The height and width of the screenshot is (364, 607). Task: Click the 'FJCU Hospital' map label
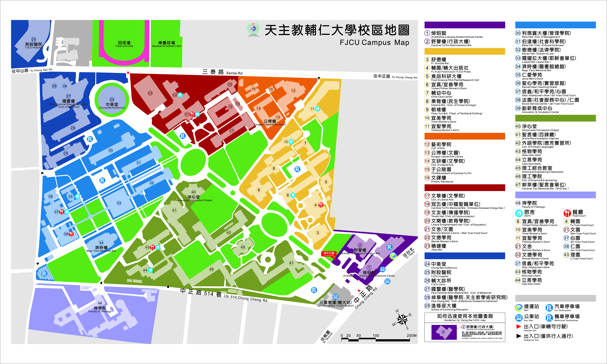33,48
